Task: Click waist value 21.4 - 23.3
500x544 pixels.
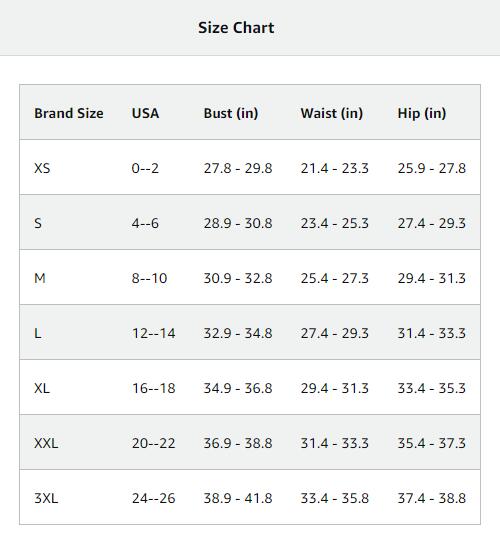Action: [334, 168]
